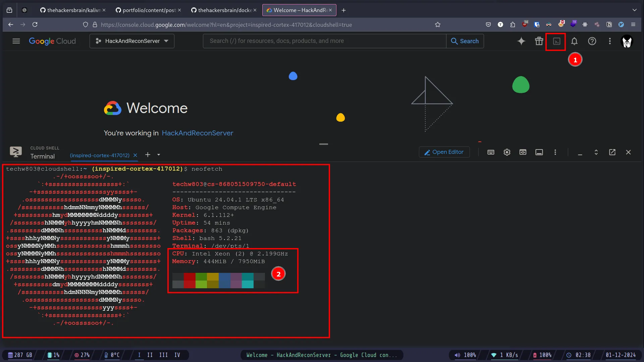This screenshot has width=644, height=362.
Task: Open dropdown arrow next to new tab plus
Action: click(159, 155)
